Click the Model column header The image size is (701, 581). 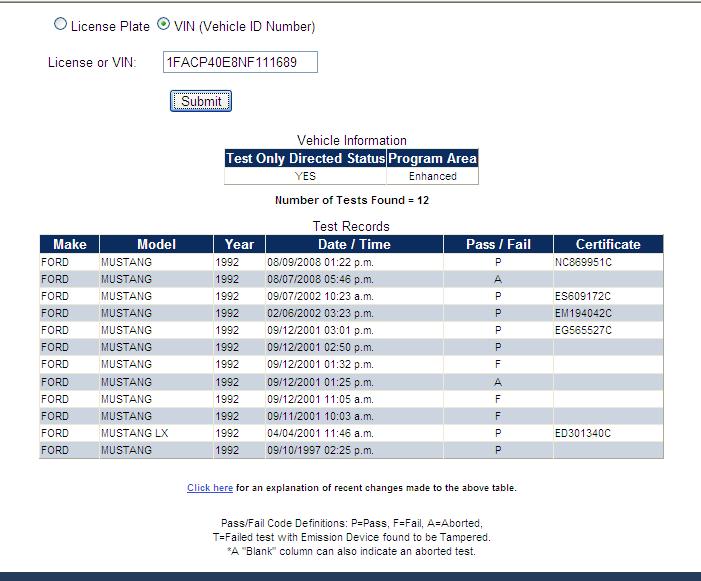click(x=155, y=244)
